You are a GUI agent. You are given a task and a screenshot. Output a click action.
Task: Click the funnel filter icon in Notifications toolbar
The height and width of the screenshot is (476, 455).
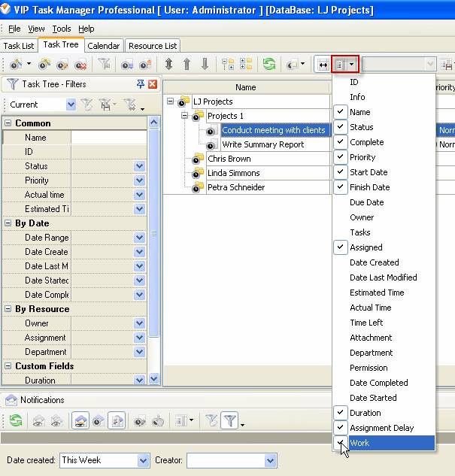click(230, 422)
